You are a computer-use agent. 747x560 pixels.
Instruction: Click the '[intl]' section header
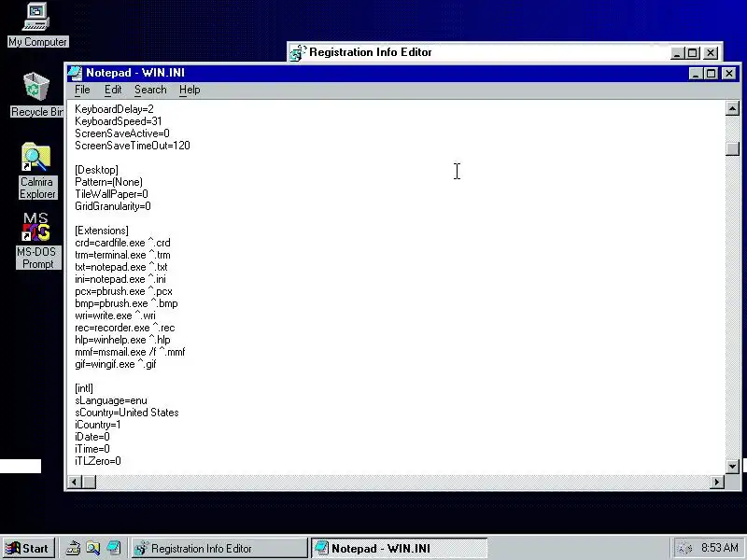pos(84,388)
